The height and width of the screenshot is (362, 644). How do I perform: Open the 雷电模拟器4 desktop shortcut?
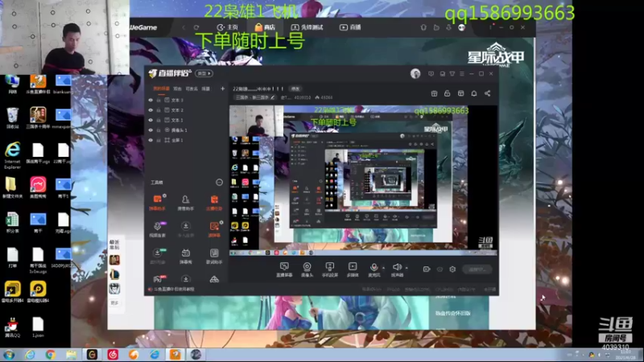(38, 292)
